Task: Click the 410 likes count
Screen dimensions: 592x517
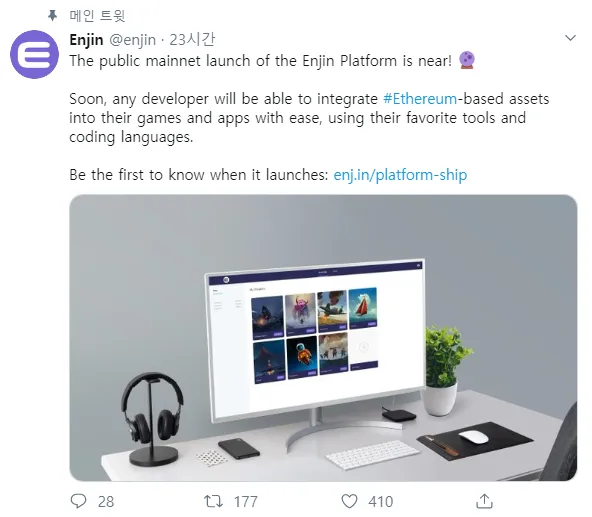Action: point(381,502)
